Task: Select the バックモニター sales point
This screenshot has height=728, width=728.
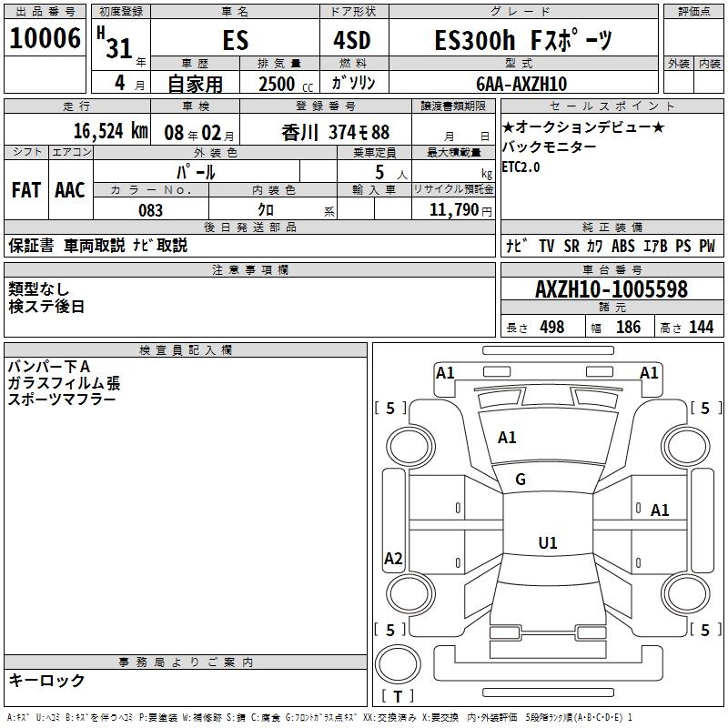Action: pos(549,147)
